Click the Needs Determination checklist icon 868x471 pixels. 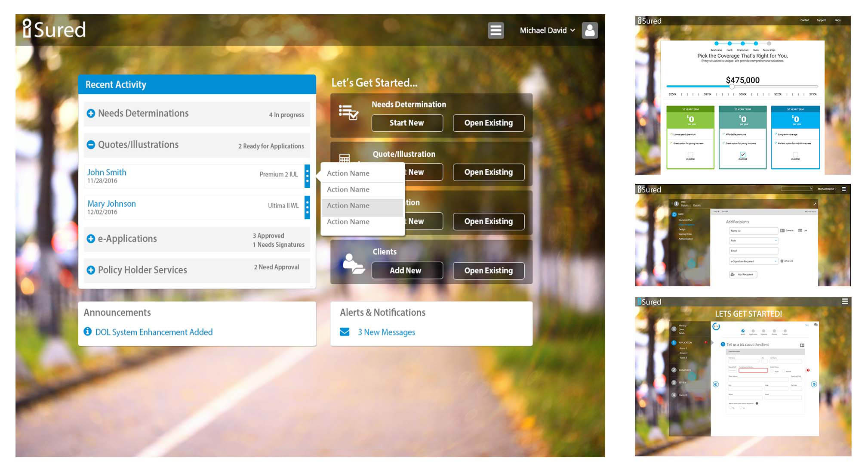tap(348, 114)
